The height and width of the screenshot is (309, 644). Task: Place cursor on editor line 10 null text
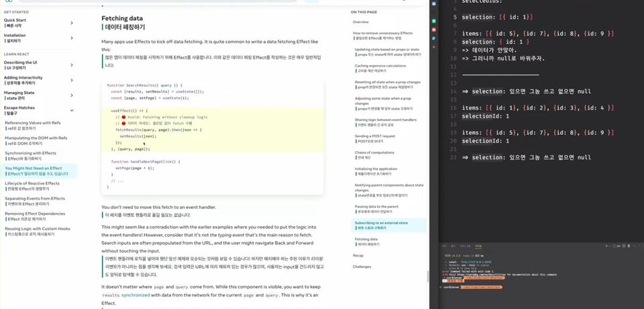point(503,58)
